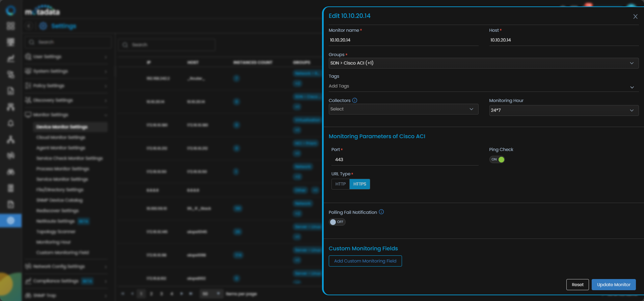
Task: Click the URL Type label
Action: 341,174
